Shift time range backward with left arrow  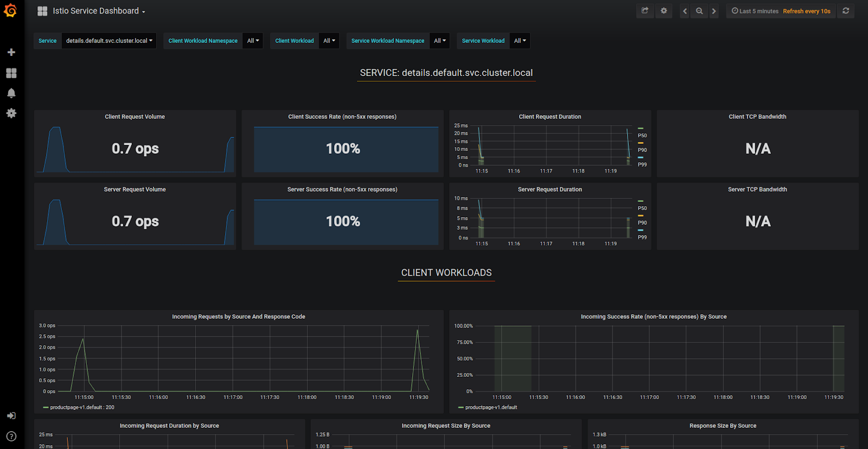coord(685,11)
